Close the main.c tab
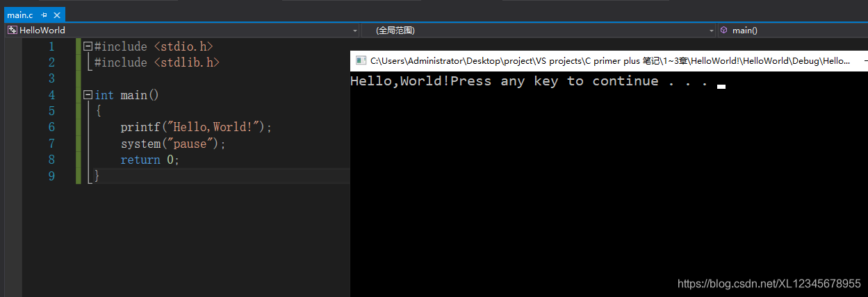 coord(56,15)
